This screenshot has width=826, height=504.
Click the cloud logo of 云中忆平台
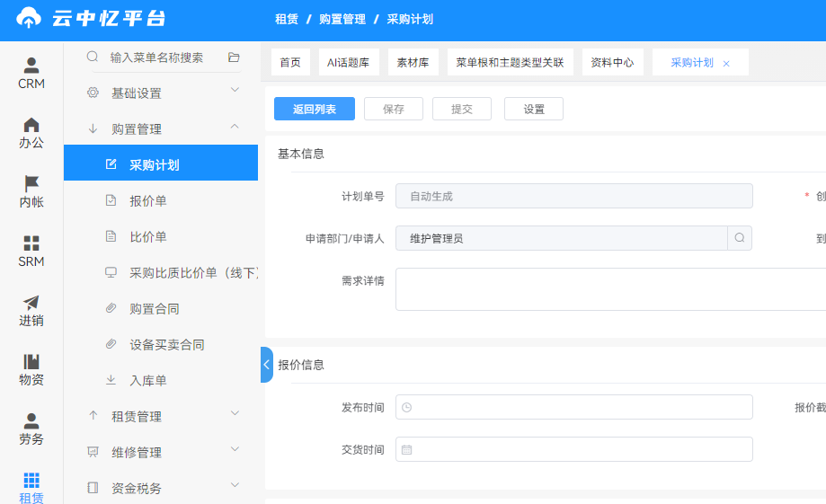pos(29,19)
